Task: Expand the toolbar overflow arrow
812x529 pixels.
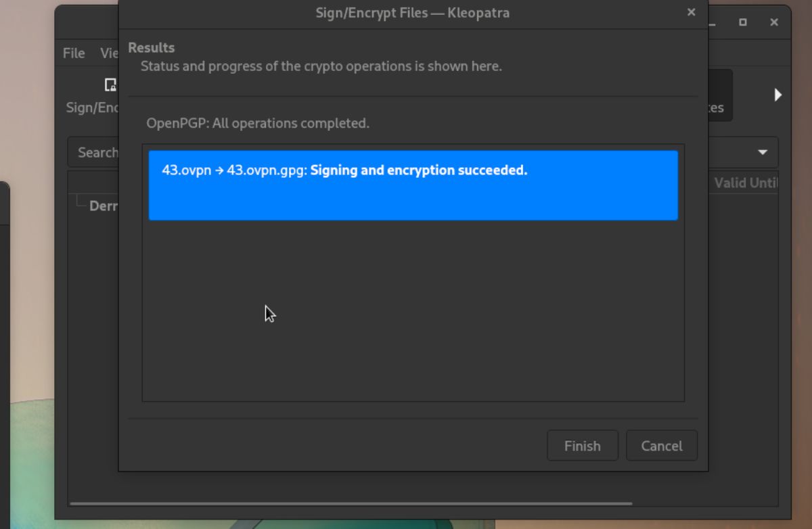Action: [x=778, y=95]
